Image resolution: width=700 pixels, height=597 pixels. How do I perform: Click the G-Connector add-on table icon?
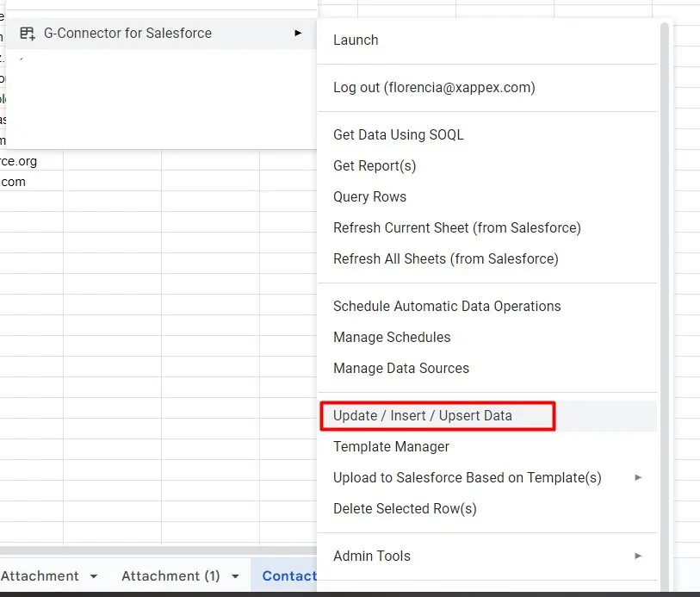[x=28, y=34]
